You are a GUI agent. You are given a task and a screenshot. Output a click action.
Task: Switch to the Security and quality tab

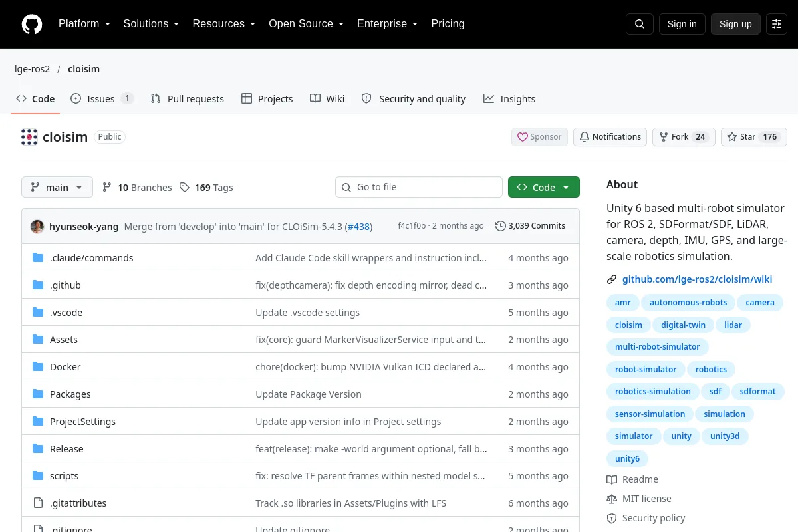coord(414,99)
